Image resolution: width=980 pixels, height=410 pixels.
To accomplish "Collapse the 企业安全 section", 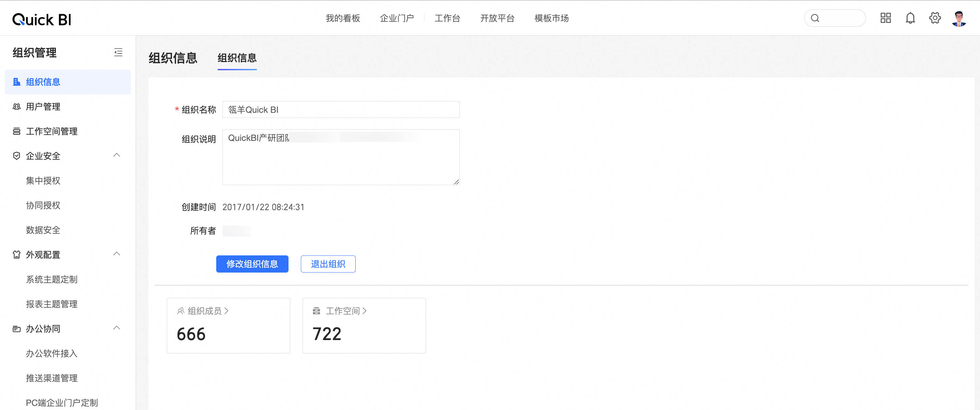I will click(x=117, y=155).
